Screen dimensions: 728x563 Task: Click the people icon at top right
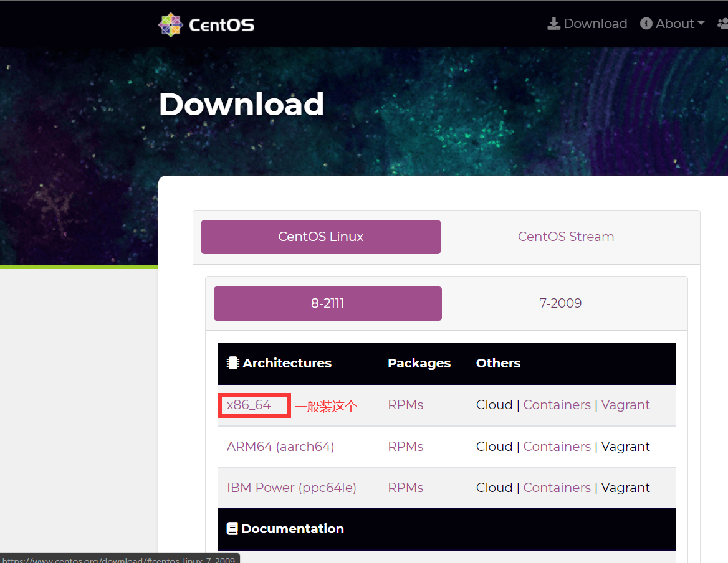(x=722, y=23)
